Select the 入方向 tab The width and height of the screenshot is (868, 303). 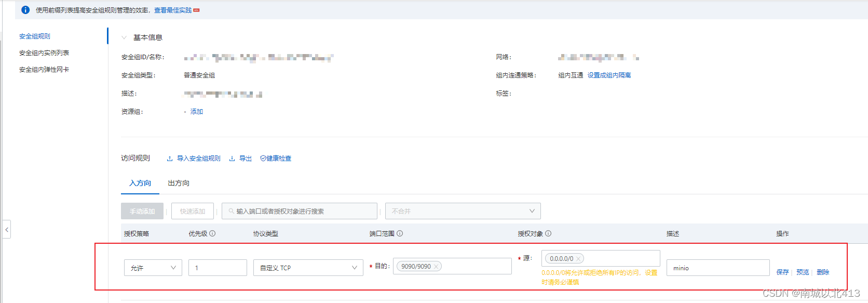[140, 183]
